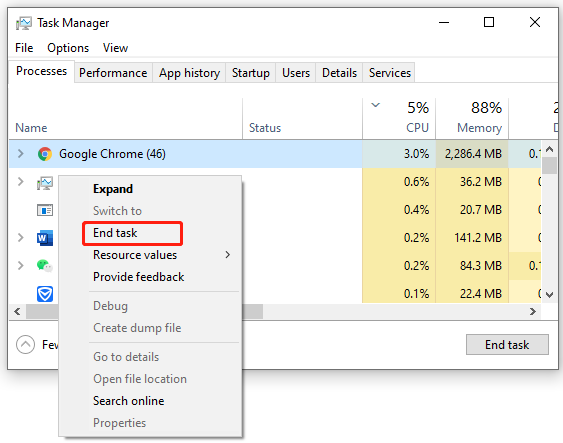This screenshot has width=563, height=443.
Task: Click the blue shield security app icon
Action: pyautogui.click(x=45, y=294)
